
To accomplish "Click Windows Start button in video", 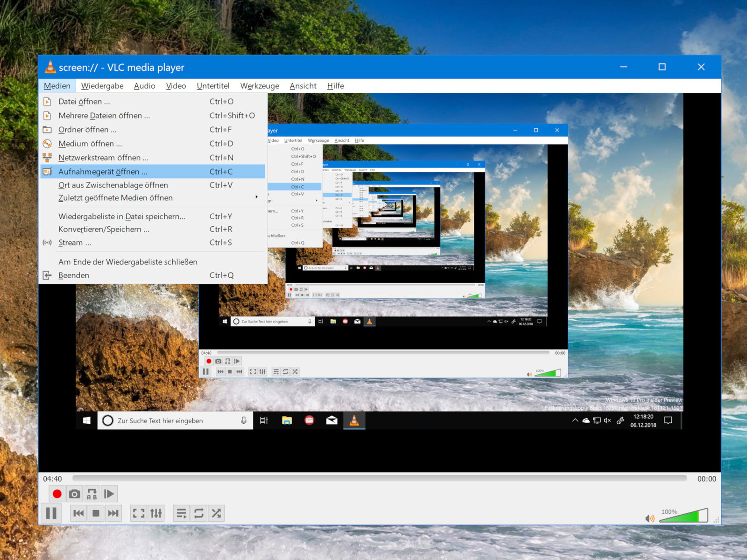I will pyautogui.click(x=86, y=420).
